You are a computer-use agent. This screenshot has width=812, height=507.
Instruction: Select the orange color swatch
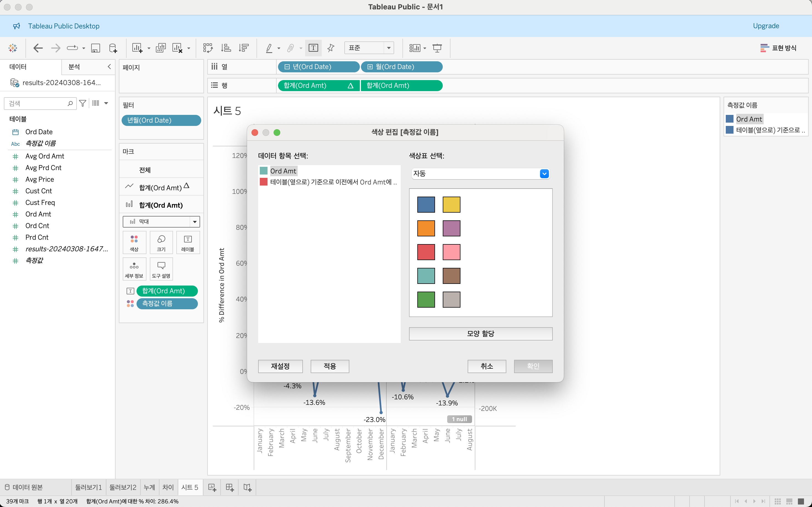click(426, 228)
